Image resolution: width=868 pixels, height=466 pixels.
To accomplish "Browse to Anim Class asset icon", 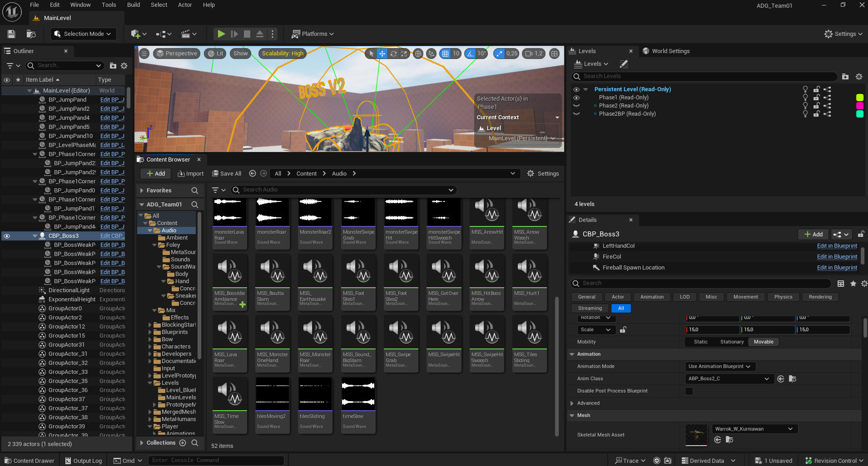I will [793, 379].
